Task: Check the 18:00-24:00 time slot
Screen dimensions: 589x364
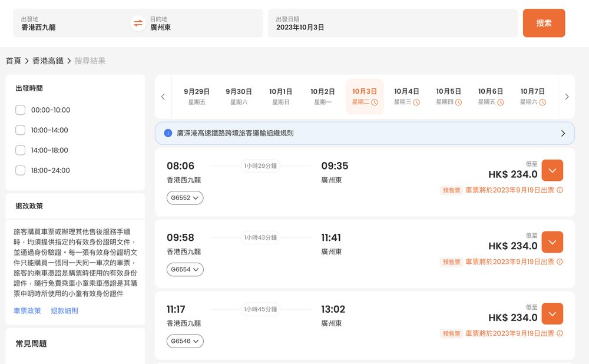Action: click(x=21, y=170)
